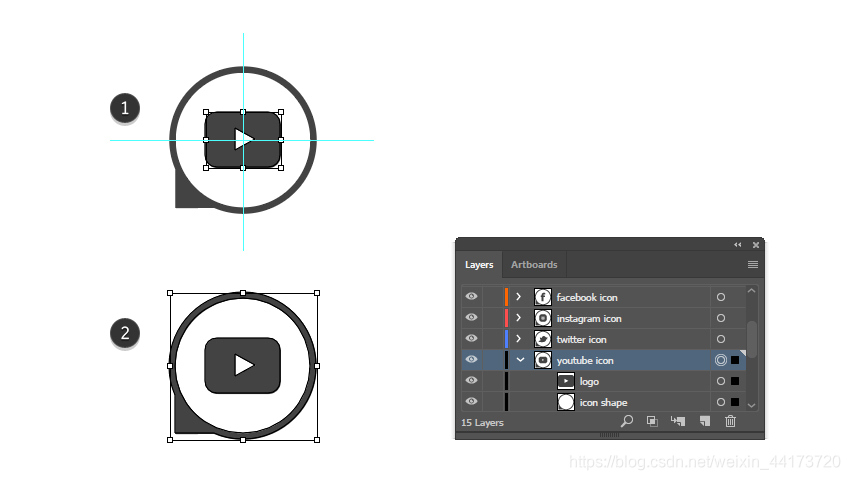This screenshot has width=850, height=480.
Task: Click the logo sublayer thumbnail
Action: tap(566, 381)
